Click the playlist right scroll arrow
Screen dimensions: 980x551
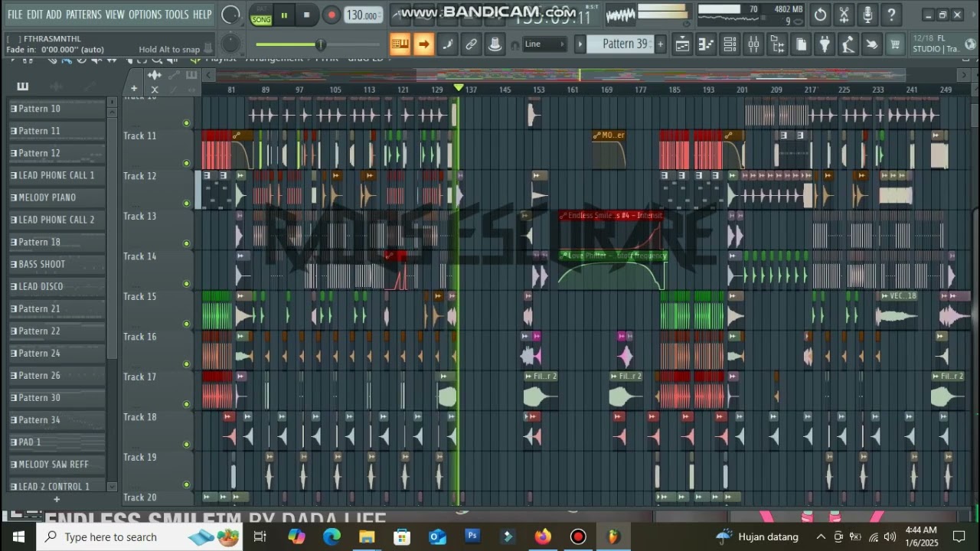click(x=965, y=75)
